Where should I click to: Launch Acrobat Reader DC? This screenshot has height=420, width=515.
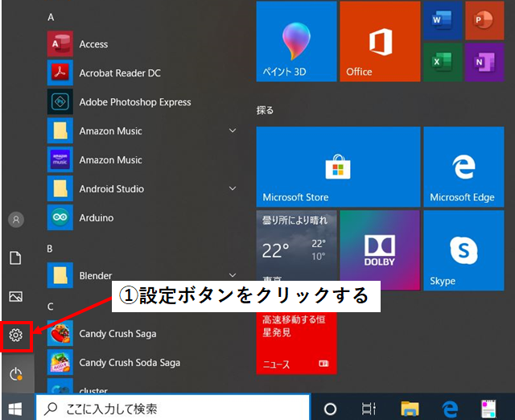[x=142, y=73]
